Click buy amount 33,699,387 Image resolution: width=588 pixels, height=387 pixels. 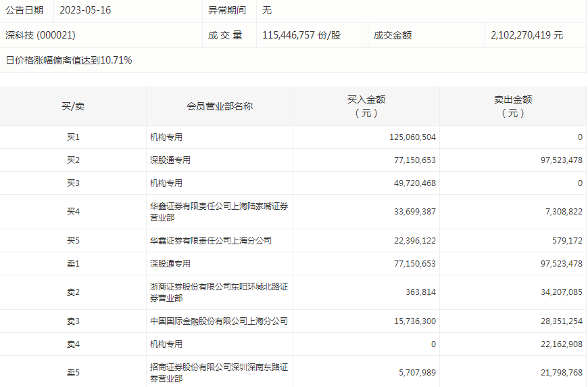(415, 212)
